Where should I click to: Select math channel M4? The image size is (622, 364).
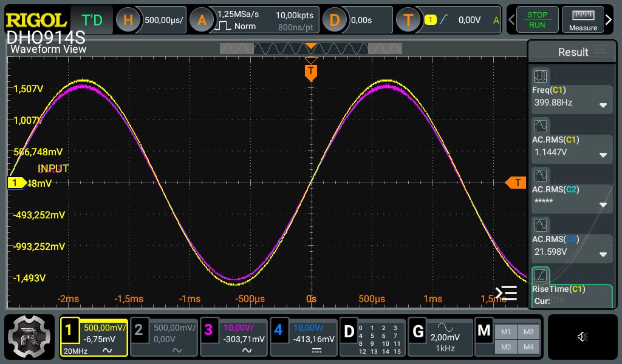coord(528,347)
